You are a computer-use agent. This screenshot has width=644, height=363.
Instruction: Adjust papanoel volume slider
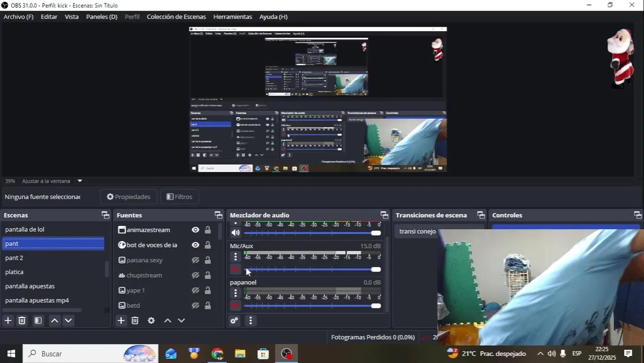[x=312, y=306]
